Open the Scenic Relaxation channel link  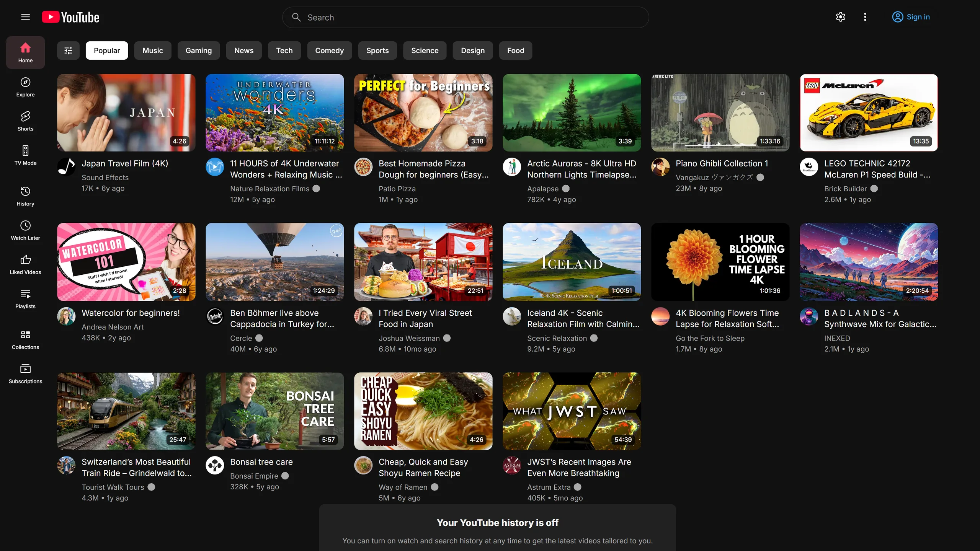click(x=557, y=338)
